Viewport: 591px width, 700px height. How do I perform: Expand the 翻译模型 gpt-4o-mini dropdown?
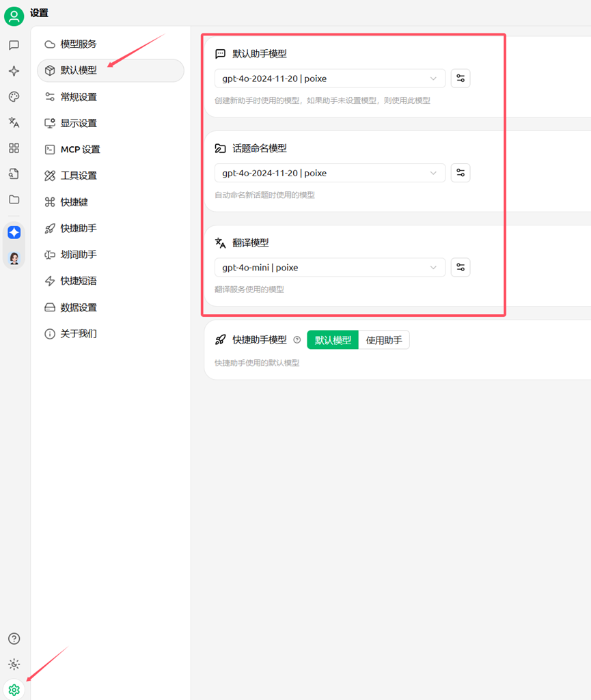(330, 268)
